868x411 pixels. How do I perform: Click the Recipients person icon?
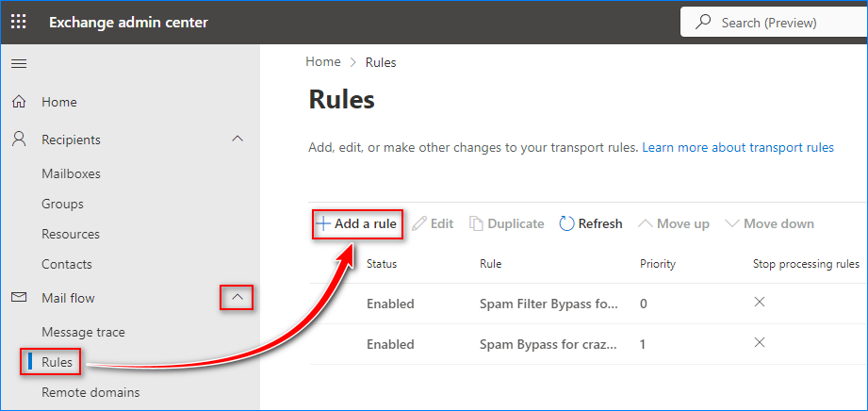click(x=20, y=139)
